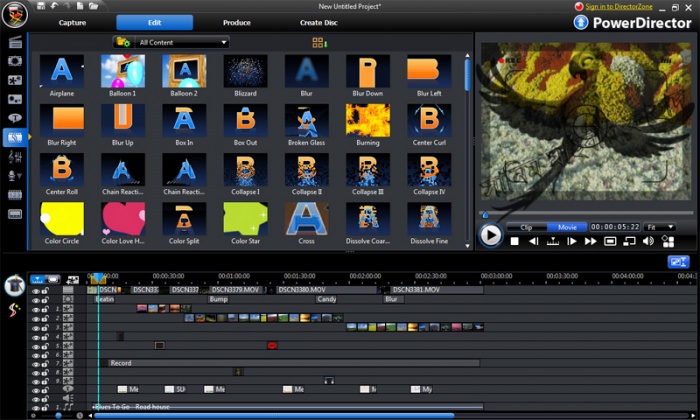Click the Magic Movie Wizard hat icon
This screenshot has width=700, height=420.
(x=14, y=286)
